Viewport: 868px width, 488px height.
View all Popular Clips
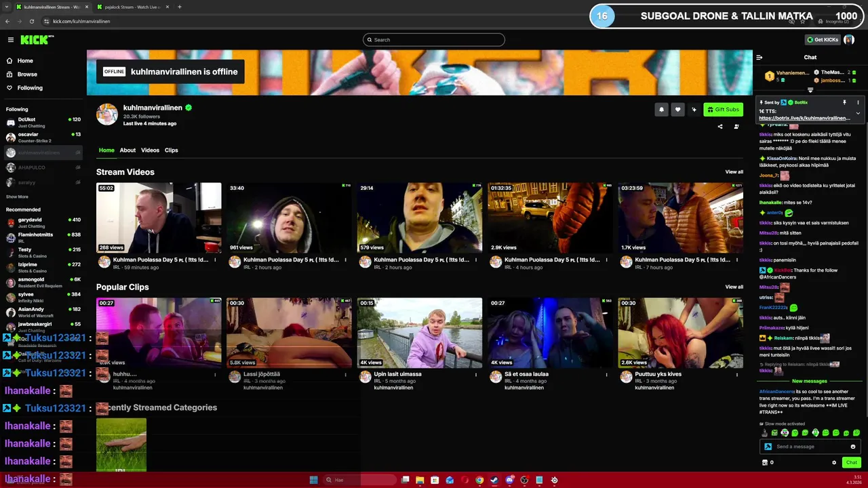coord(734,287)
